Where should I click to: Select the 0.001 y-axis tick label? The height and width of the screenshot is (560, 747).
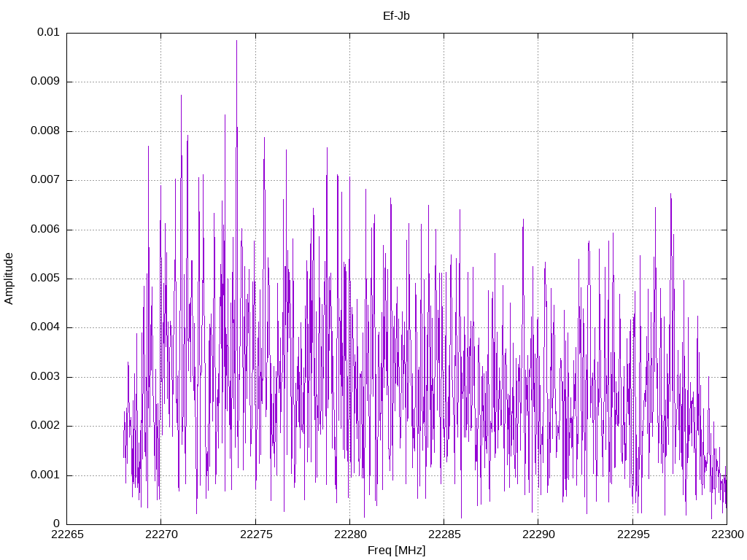(45, 475)
